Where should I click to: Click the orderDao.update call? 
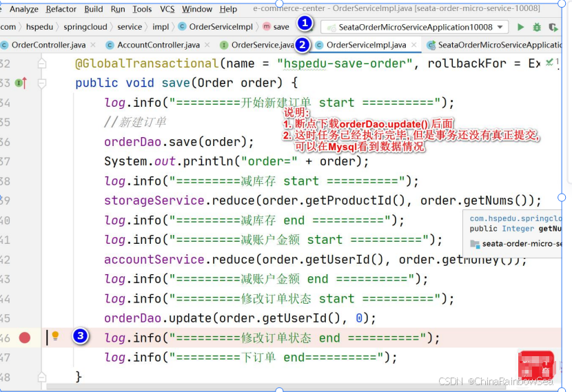pos(240,318)
